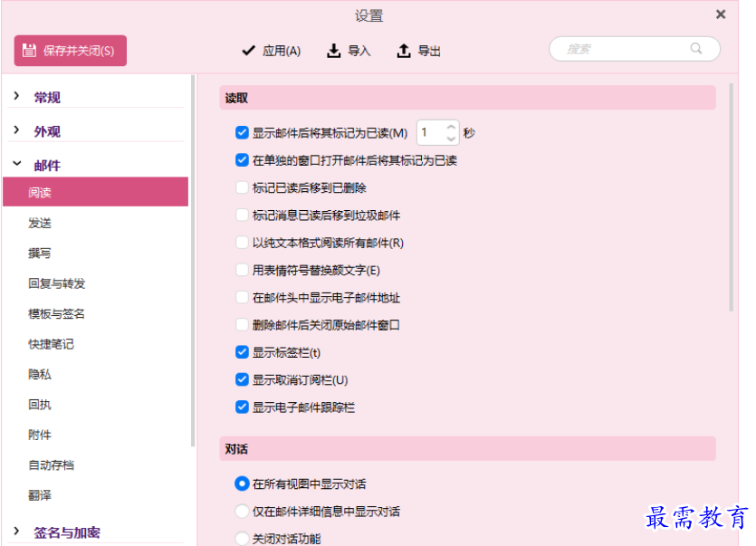Close the settings window
756x546 pixels.
[721, 14]
